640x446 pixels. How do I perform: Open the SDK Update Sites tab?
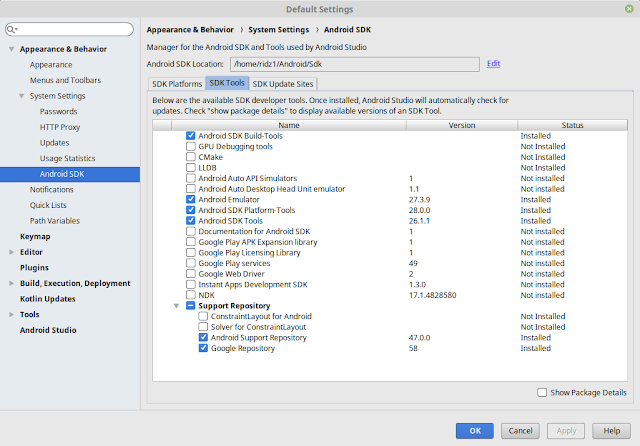[283, 84]
